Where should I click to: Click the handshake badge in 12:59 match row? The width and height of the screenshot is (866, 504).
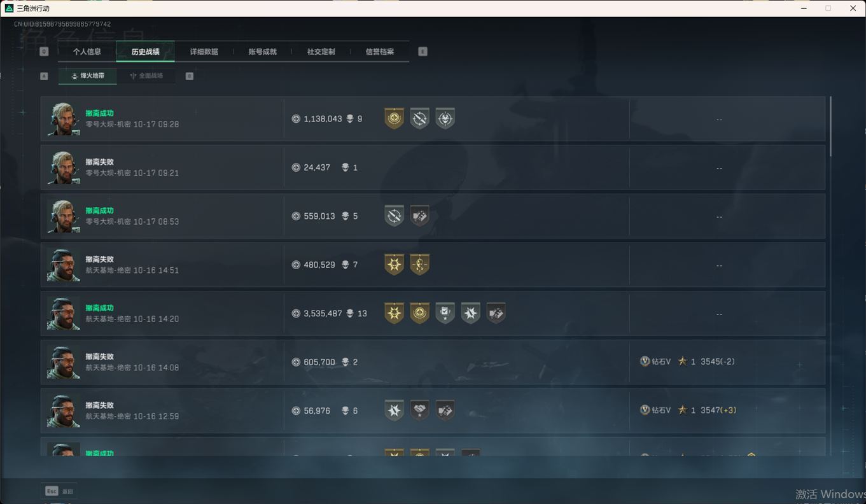419,410
